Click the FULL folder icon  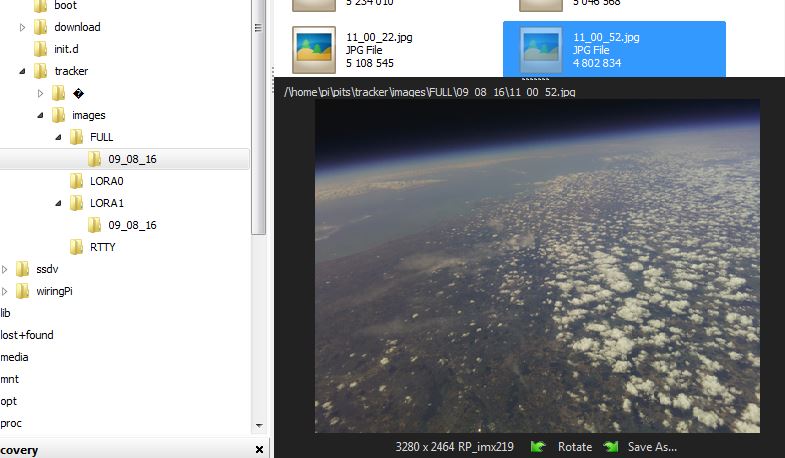tap(77, 137)
